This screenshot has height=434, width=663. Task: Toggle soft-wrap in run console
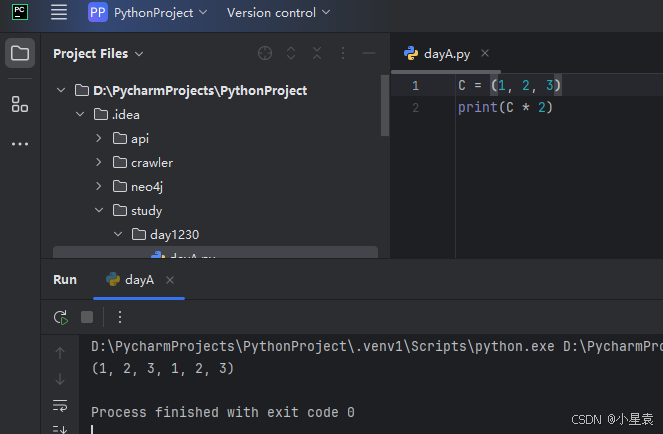[x=60, y=405]
